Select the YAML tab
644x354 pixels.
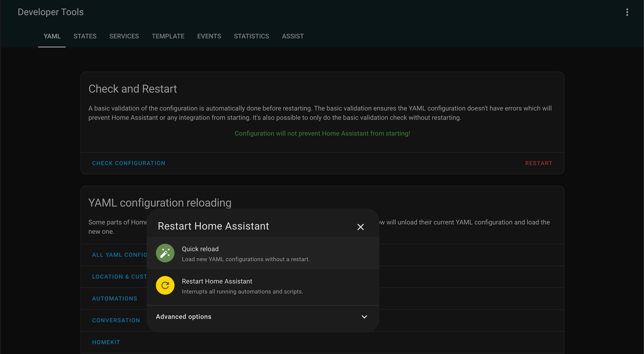pos(52,36)
